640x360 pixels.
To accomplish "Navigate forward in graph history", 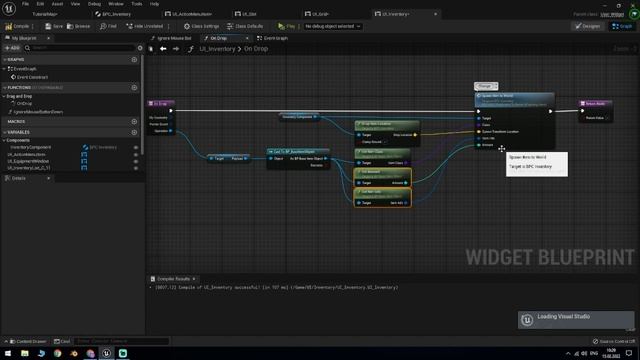I will click(176, 49).
